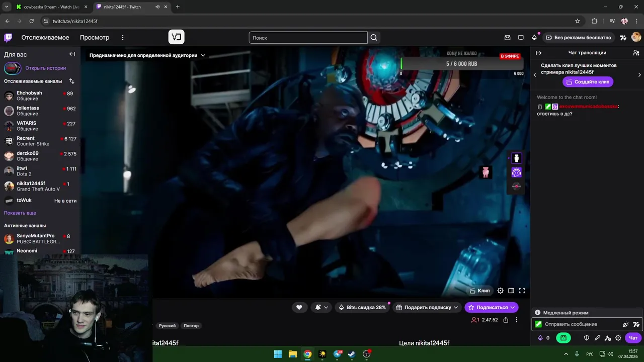Viewport: 644px width, 362px height.
Task: Collapse the For You sidebar
Action: (x=72, y=54)
